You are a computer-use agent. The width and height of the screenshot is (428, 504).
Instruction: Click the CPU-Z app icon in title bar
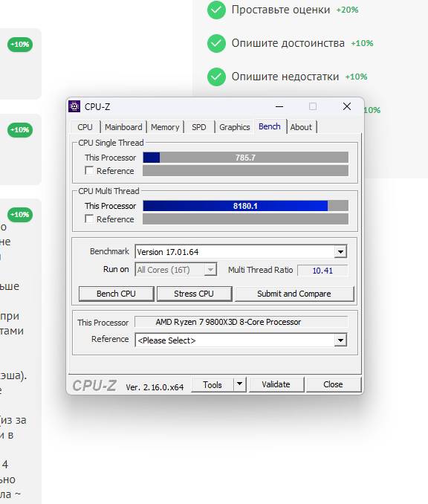coord(74,106)
